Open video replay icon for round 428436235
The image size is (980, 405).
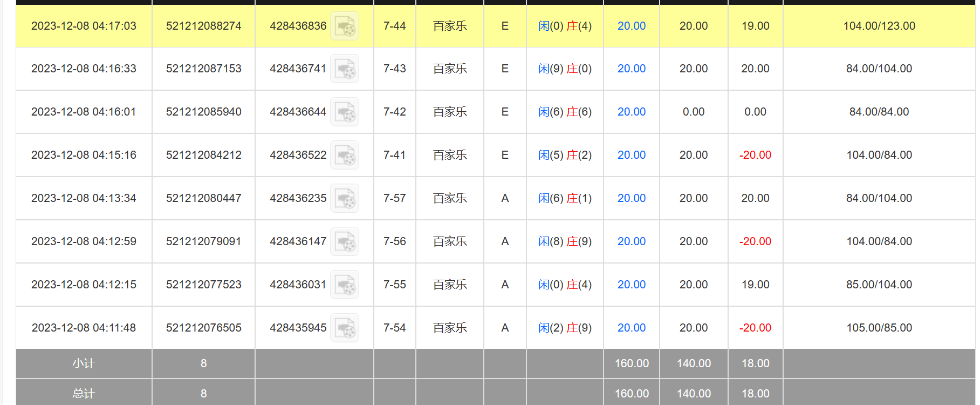point(345,198)
